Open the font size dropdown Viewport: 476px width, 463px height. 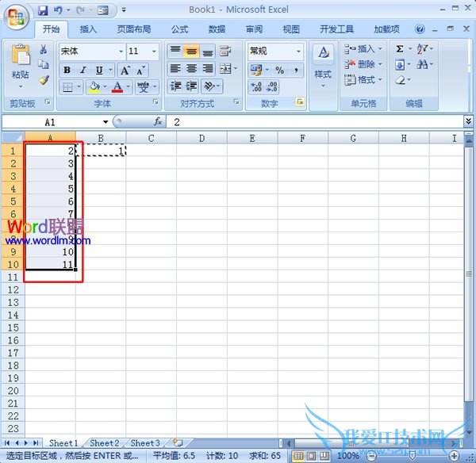point(154,52)
